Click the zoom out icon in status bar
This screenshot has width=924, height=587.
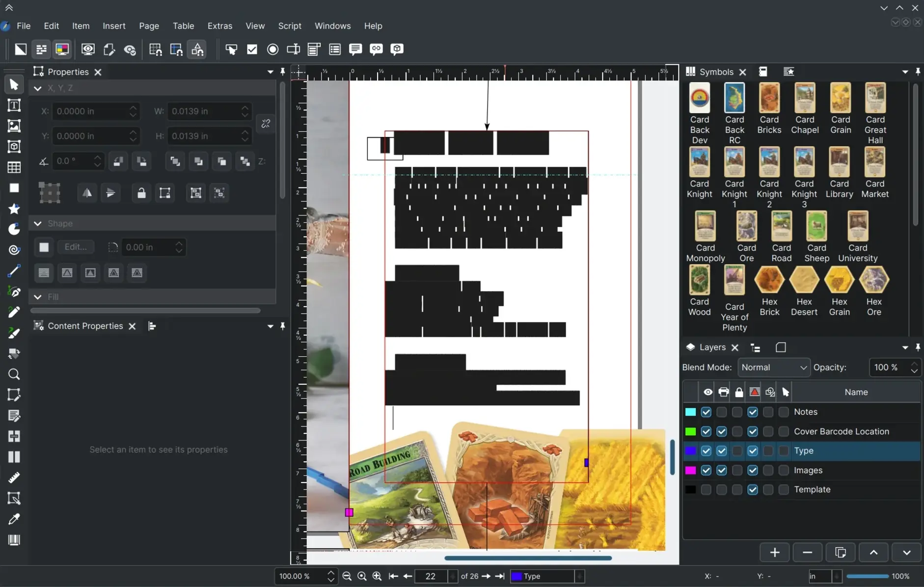click(347, 576)
